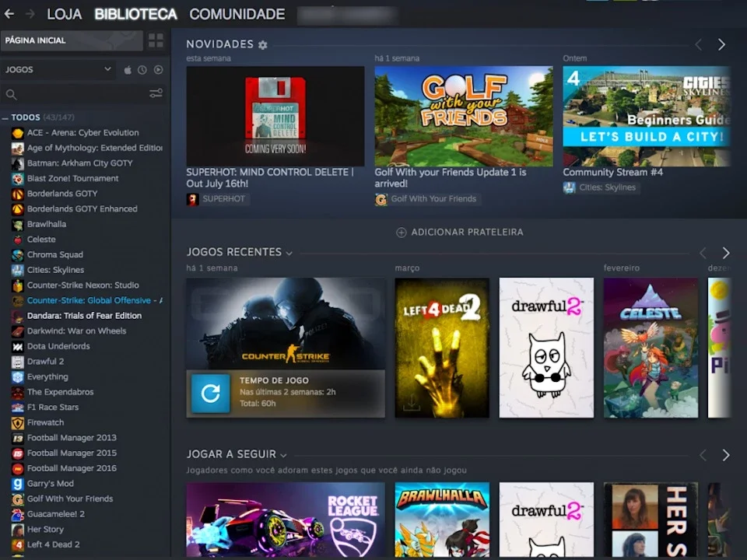Move Jogos Recentes shelf to the left
This screenshot has width=747, height=560.
pyautogui.click(x=703, y=253)
